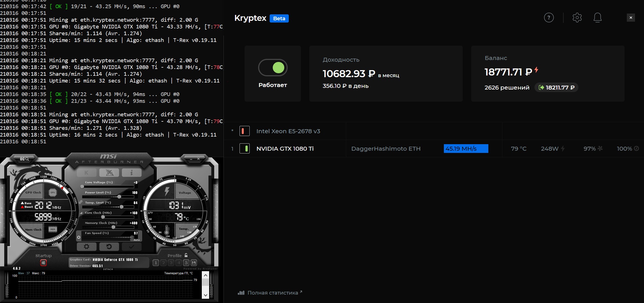Open Afterburner information (i) button
Image resolution: width=644 pixels, height=303 pixels.
pyautogui.click(x=131, y=173)
